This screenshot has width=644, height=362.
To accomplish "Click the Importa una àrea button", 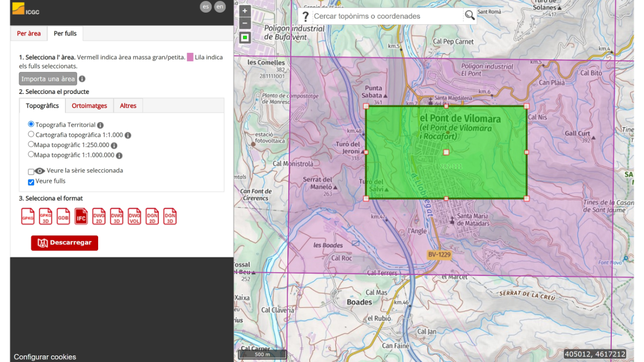I will coord(48,79).
